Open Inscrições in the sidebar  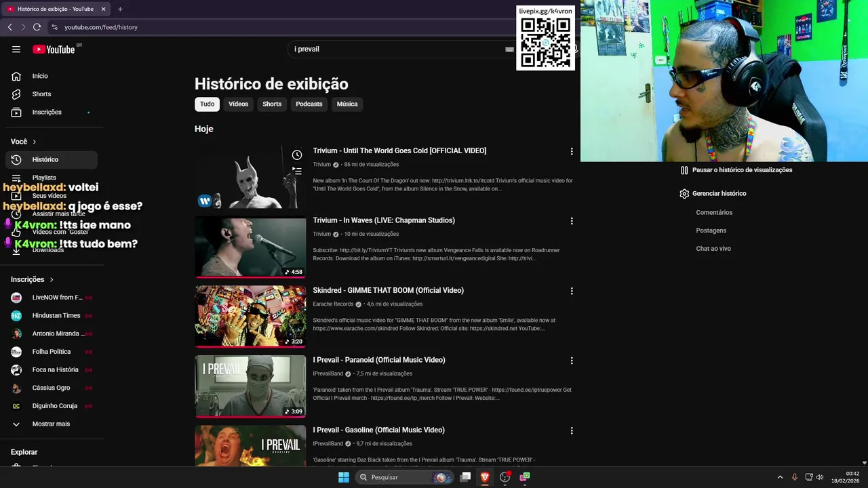(52, 112)
